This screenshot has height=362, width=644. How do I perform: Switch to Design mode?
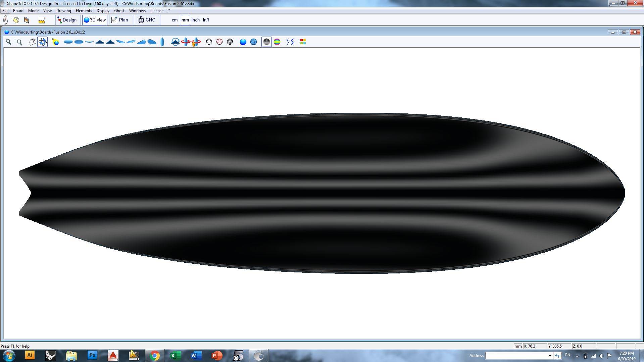[67, 20]
